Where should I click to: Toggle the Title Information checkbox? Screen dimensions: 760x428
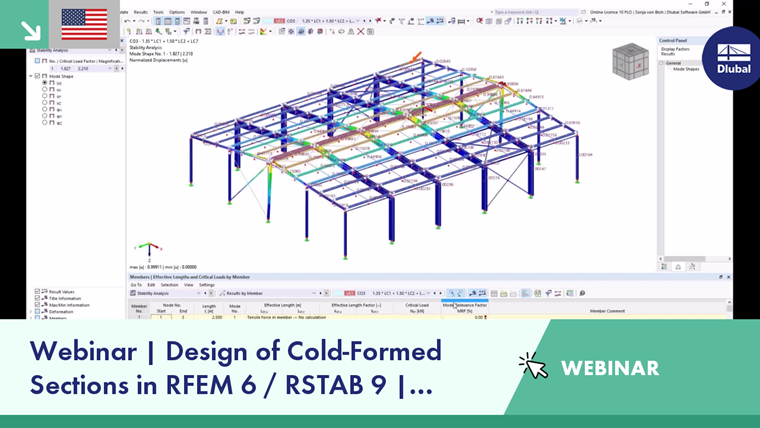tap(37, 298)
